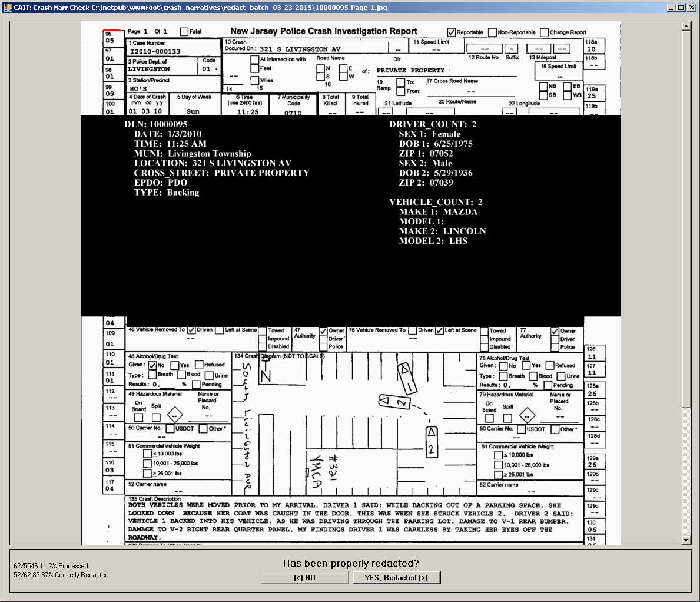This screenshot has height=602, width=700.
Task: Click the case number 'I2010-000133'
Action: [155, 51]
